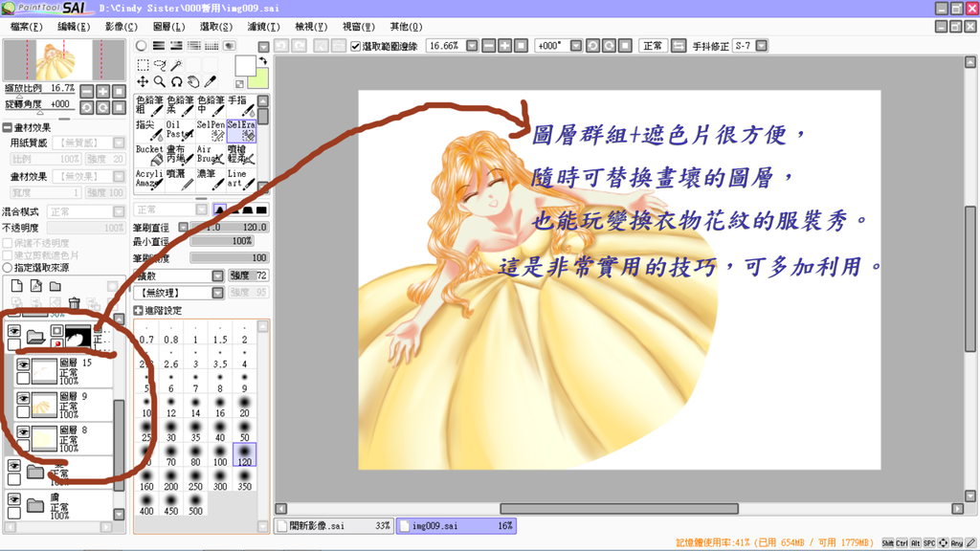Zoom out using the toolbar minus button
The image size is (980, 551).
point(489,46)
